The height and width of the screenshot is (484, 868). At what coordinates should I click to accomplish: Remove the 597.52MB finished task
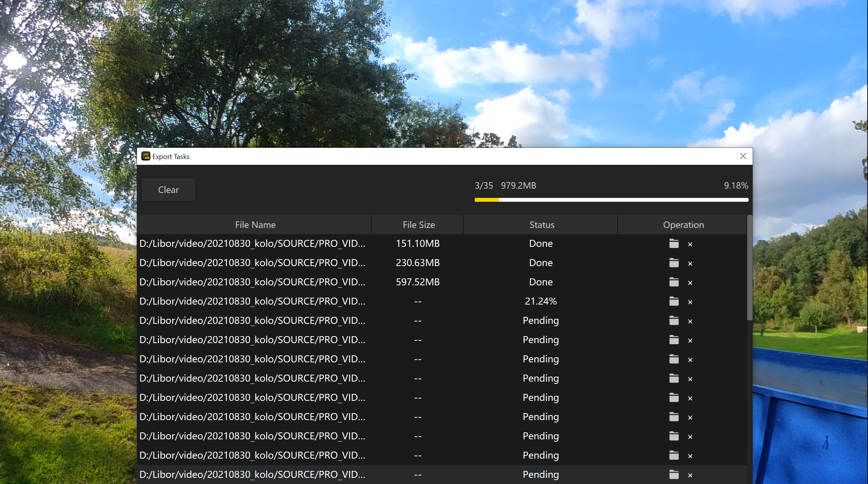click(690, 283)
